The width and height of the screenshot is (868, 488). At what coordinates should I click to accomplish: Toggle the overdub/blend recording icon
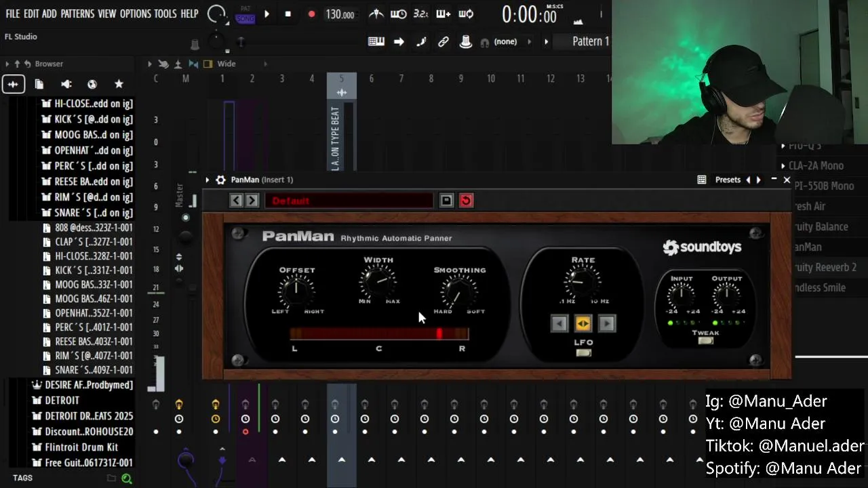(443, 14)
